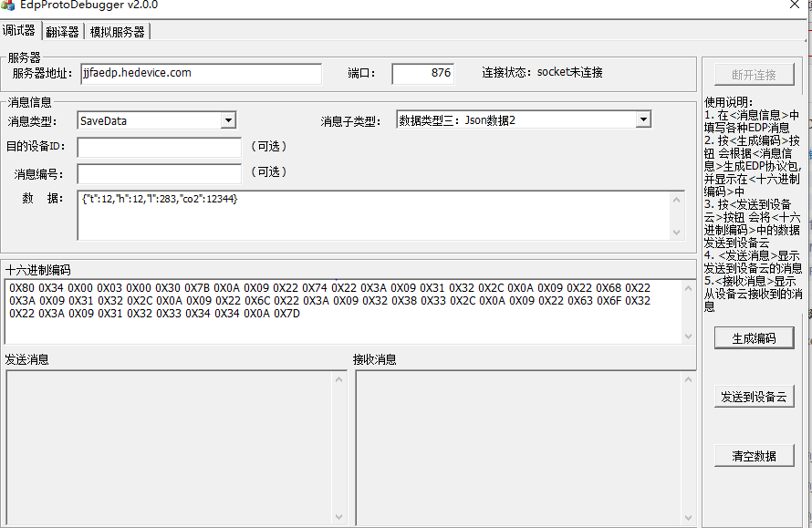Switch to the 调试器 tab
This screenshot has height=528, width=812.
[19, 30]
